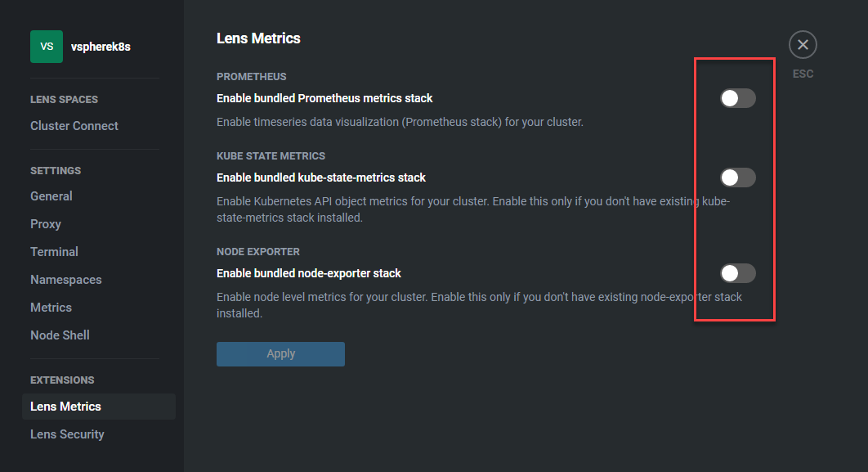Image resolution: width=868 pixels, height=472 pixels.
Task: Click the VS cluster avatar icon
Action: (x=47, y=47)
